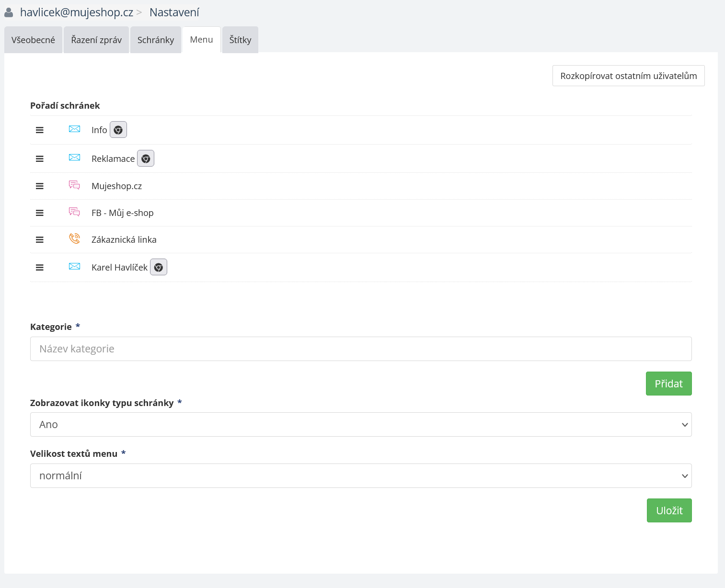Screen dimensions: 725x588
Task: Click the envelope icon for Reklamace mailbox
Action: tap(74, 158)
